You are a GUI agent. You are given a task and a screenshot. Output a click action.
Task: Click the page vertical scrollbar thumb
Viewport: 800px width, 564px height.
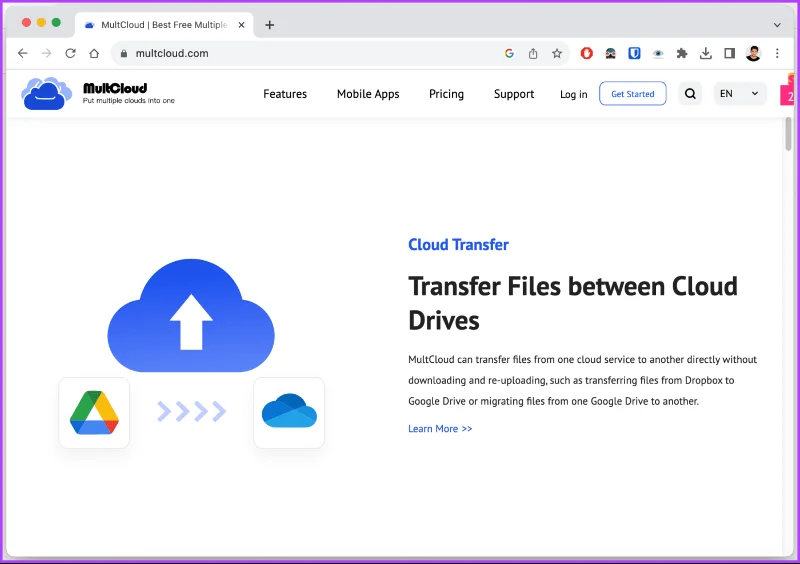point(788,134)
